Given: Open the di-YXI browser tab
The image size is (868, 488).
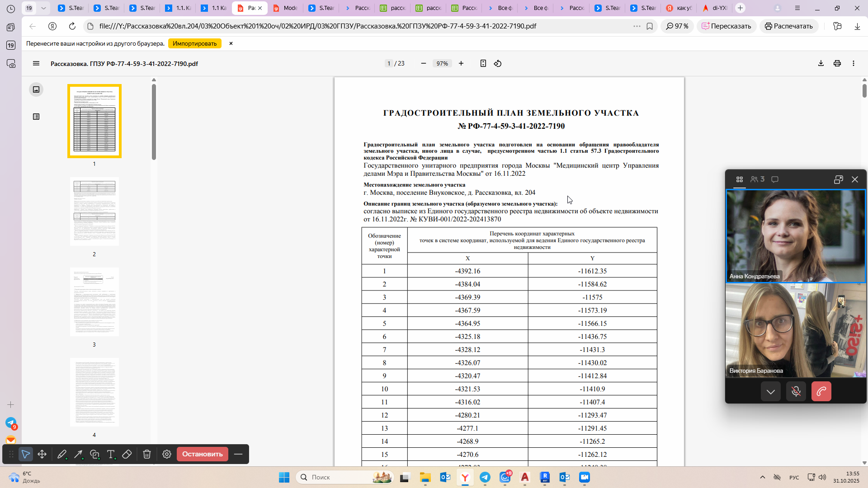Looking at the screenshot, I should click(715, 8).
